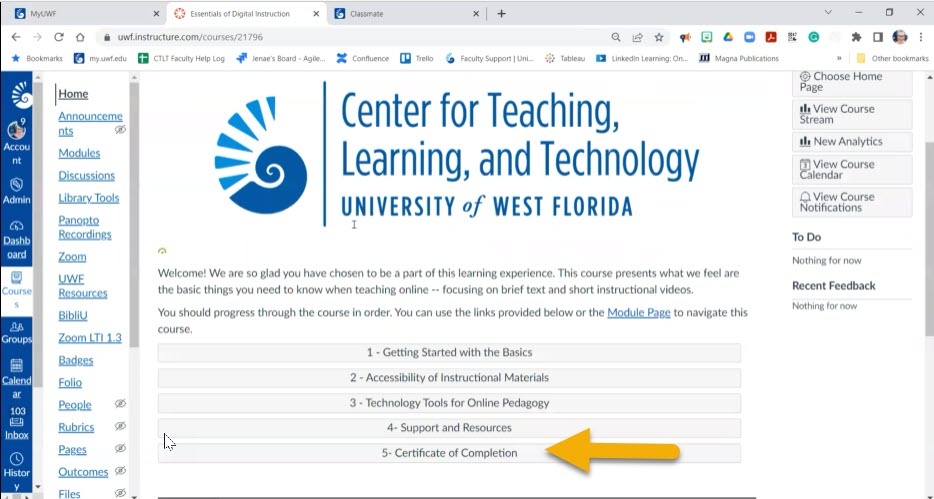
Task: Click View Course Stream button
Action: pyautogui.click(x=852, y=114)
